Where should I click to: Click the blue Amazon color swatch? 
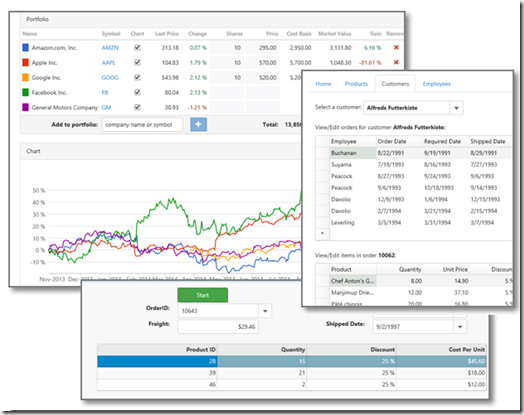pyautogui.click(x=25, y=47)
